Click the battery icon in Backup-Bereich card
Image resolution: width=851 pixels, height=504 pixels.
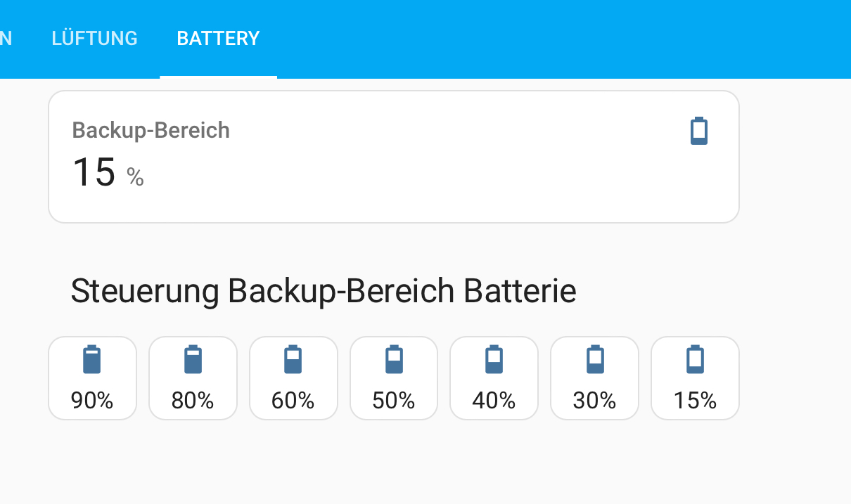tap(698, 131)
